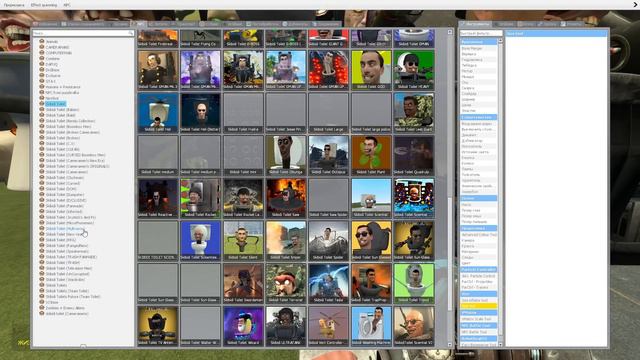
Task: Choose the Skibidi Toilet Octopus thumbnail
Action: click(329, 156)
